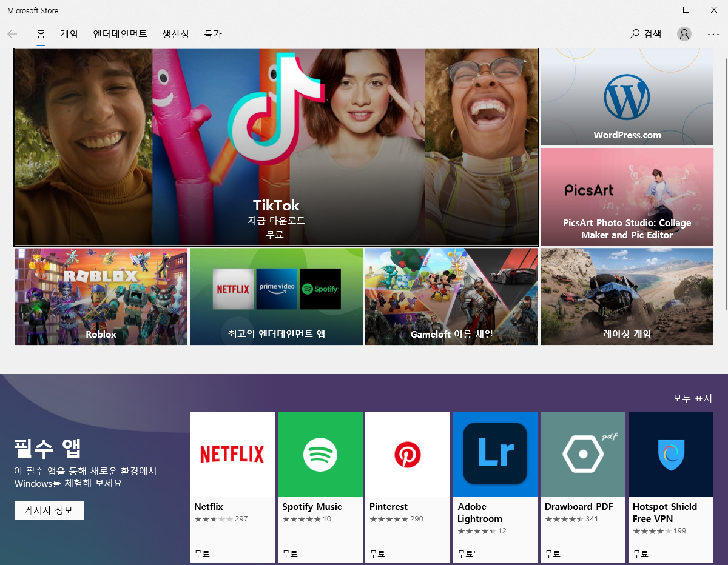Viewport: 728px width, 565px height.
Task: Select the Adobe Lightroom app icon
Action: [496, 455]
